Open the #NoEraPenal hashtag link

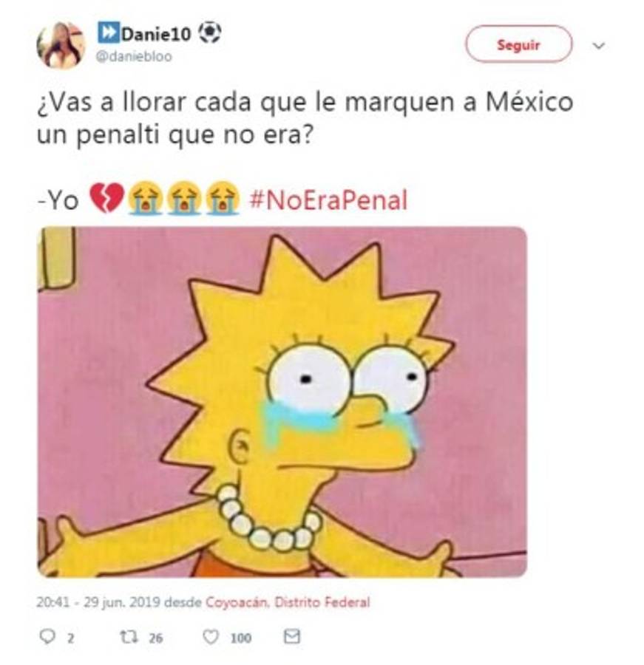click(x=328, y=200)
